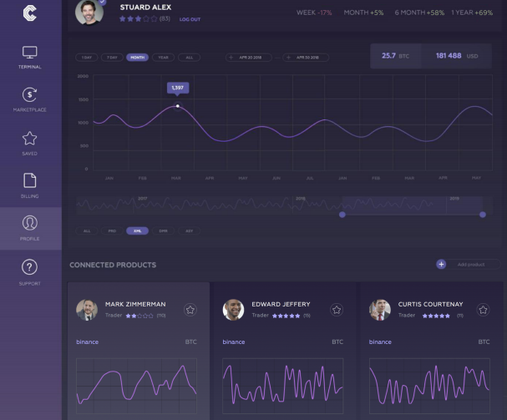The image size is (507, 420).
Task: Open the Billing document icon
Action: coord(29,185)
